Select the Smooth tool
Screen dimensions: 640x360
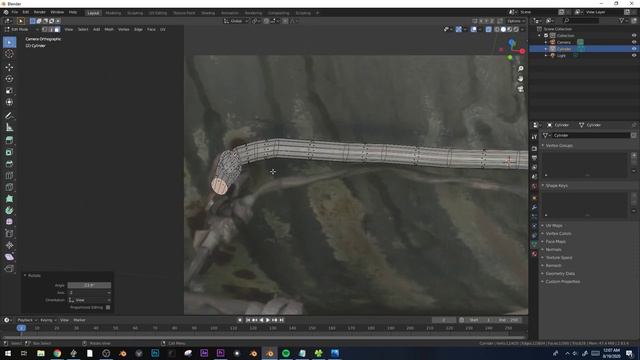click(9, 222)
